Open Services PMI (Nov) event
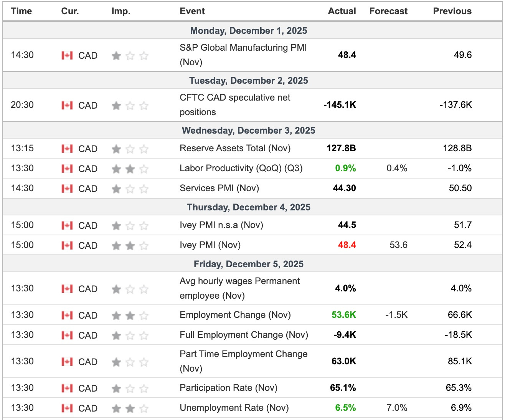505x420 pixels. 219,188
